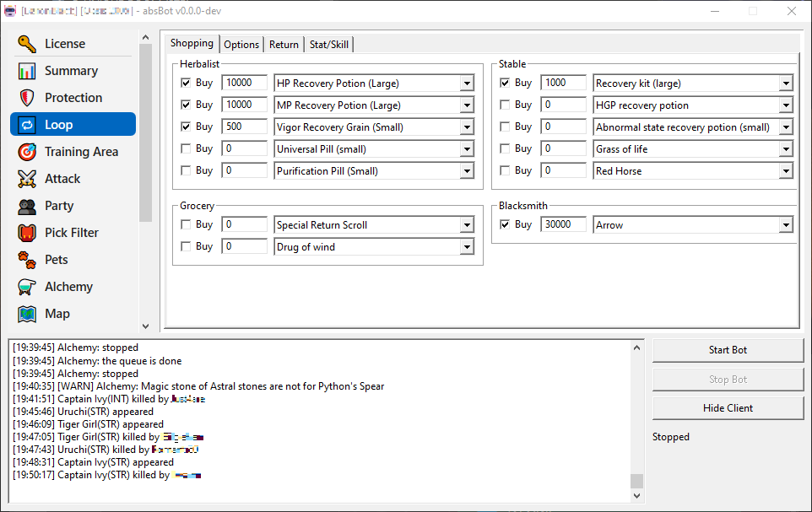This screenshot has height=512, width=812.
Task: Click the Start Bot button
Action: [x=728, y=351]
